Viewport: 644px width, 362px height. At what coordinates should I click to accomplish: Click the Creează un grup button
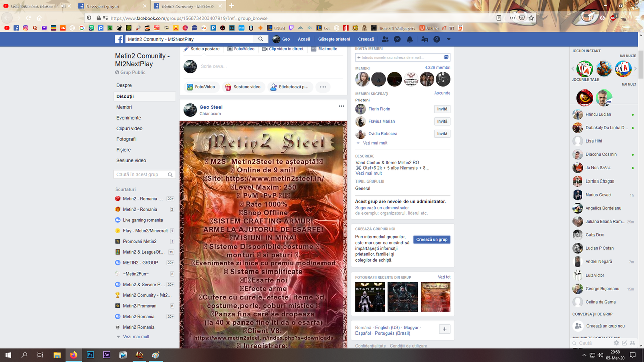[432, 240]
